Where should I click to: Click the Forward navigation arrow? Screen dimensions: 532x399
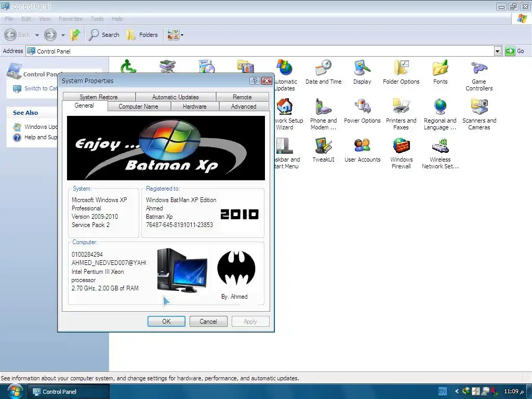[50, 35]
